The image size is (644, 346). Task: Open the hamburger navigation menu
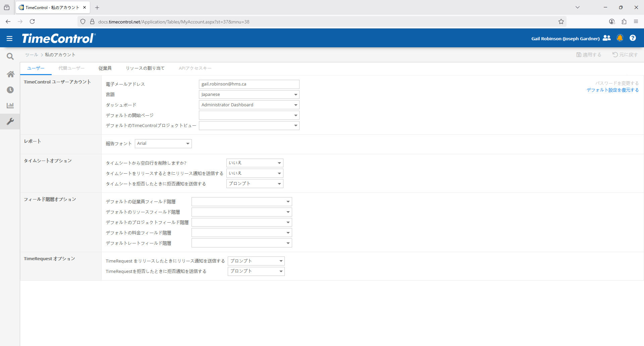(x=9, y=39)
